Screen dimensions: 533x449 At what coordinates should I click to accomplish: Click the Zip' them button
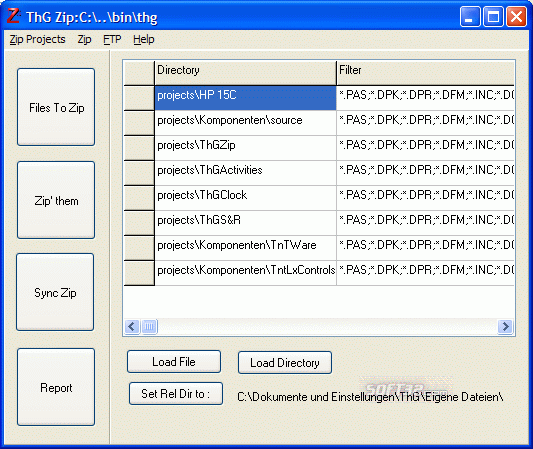click(56, 200)
